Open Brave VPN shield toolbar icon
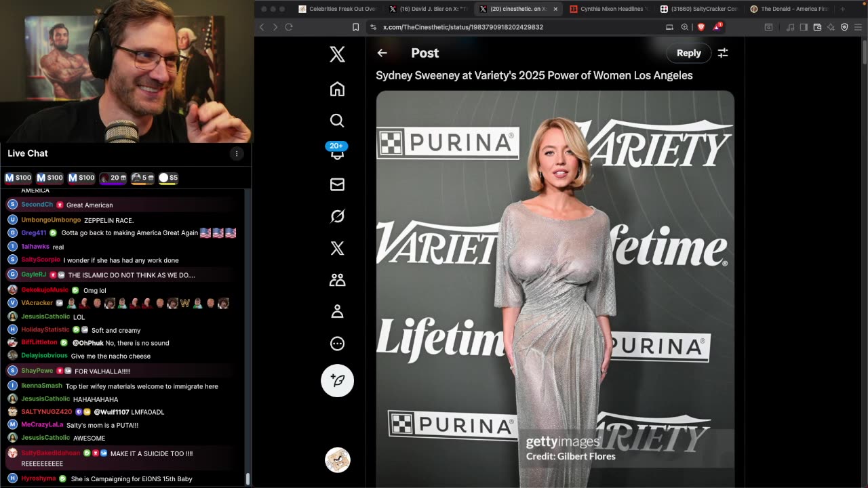The height and width of the screenshot is (488, 868). [x=844, y=27]
